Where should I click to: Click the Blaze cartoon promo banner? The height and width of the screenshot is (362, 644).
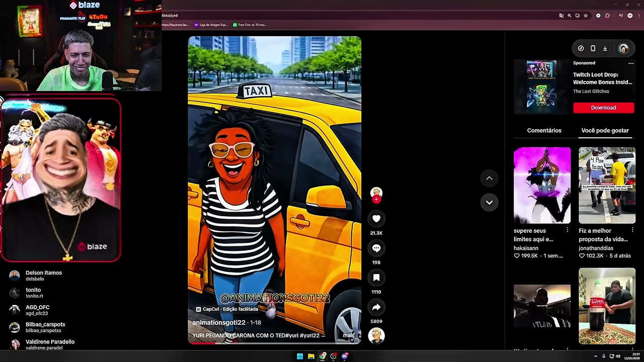[x=61, y=180]
